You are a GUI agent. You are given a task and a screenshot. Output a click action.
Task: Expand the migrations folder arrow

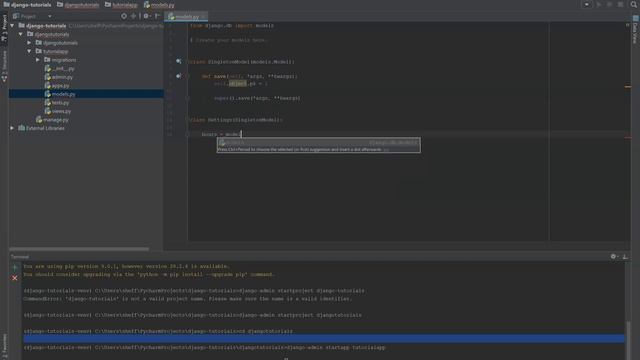(38, 60)
